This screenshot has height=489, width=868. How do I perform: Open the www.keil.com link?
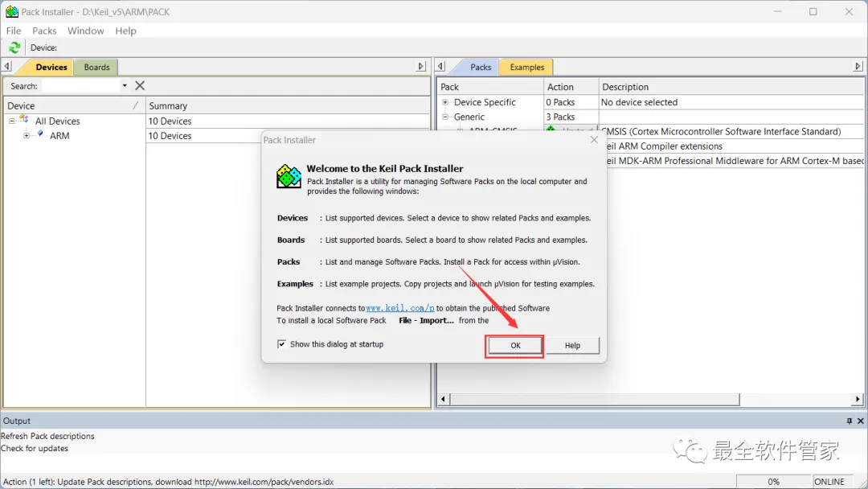400,308
